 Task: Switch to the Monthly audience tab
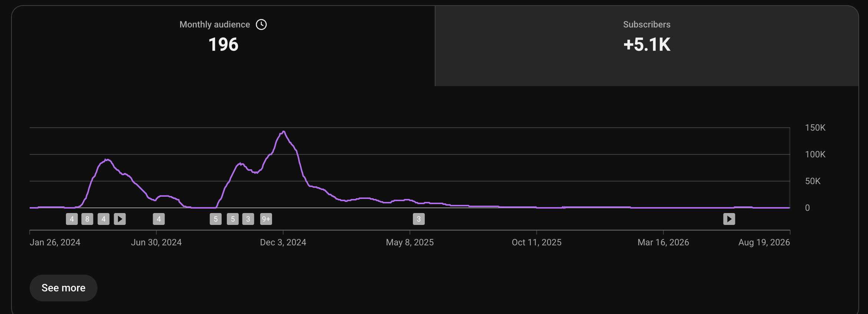[223, 46]
